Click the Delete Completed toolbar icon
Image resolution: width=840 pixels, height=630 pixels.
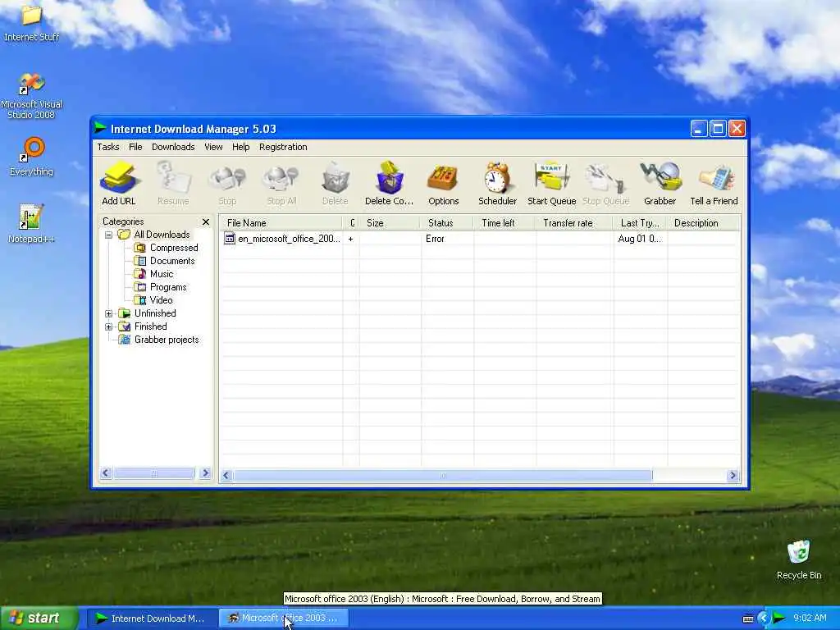click(x=390, y=183)
